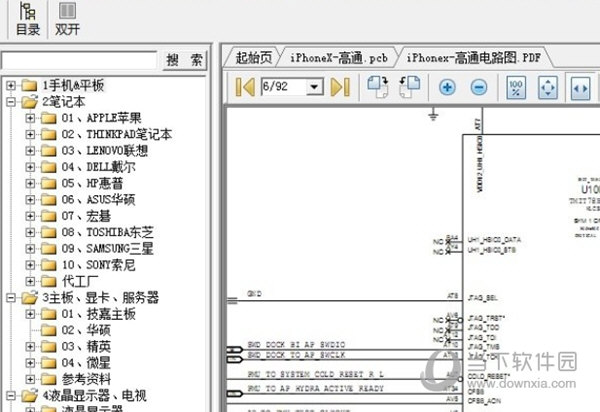Expand the 1手机&平板 folder node
This screenshot has width=600, height=412.
9,84
